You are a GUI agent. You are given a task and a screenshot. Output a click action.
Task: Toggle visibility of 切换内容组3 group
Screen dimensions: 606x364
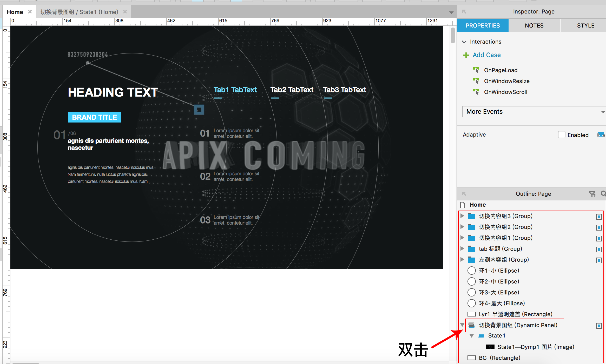click(x=599, y=217)
